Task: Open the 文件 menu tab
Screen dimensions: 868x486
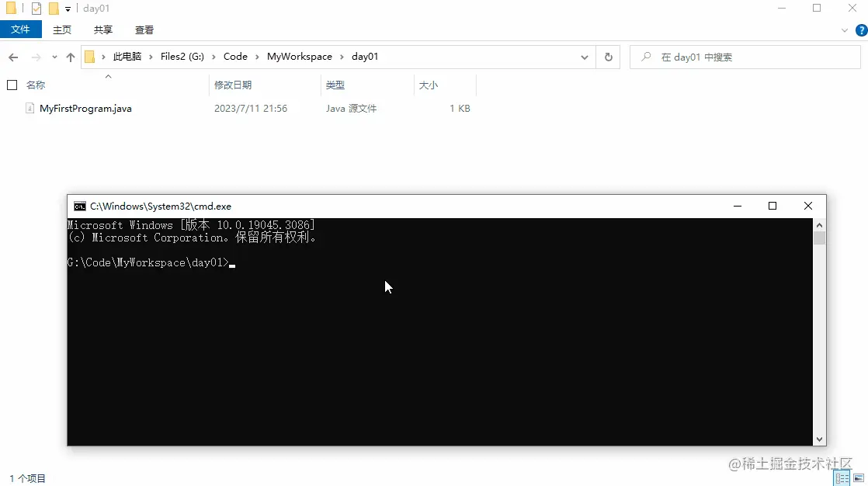Action: pos(20,30)
